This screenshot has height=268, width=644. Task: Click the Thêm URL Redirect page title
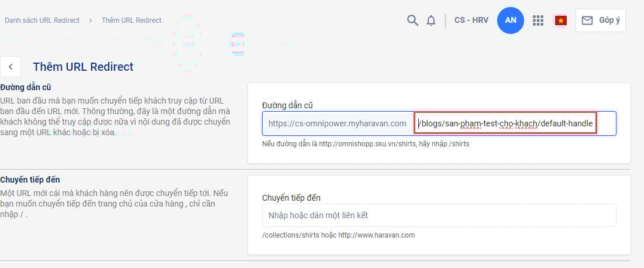(x=83, y=67)
